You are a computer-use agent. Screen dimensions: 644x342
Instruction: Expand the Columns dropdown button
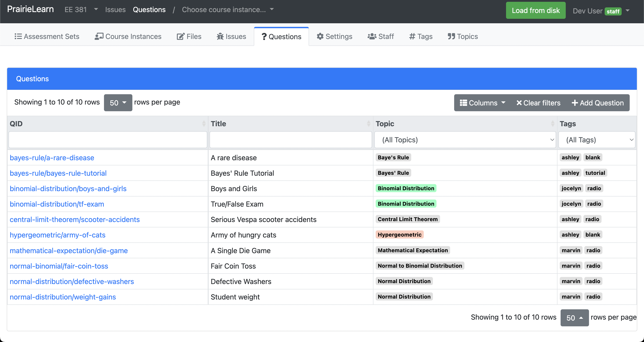coord(483,103)
